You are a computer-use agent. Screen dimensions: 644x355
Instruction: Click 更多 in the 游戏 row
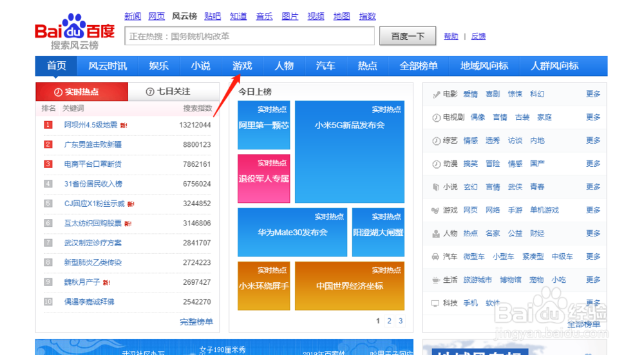593,211
